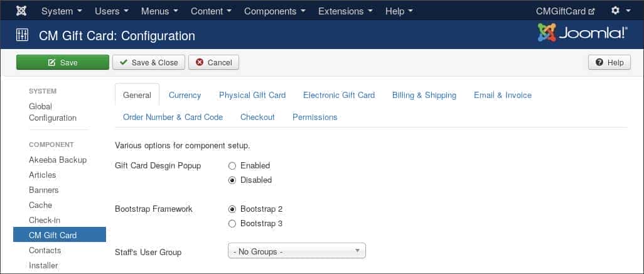The image size is (644, 274).
Task: Open the Help button with question icon
Action: click(x=609, y=62)
